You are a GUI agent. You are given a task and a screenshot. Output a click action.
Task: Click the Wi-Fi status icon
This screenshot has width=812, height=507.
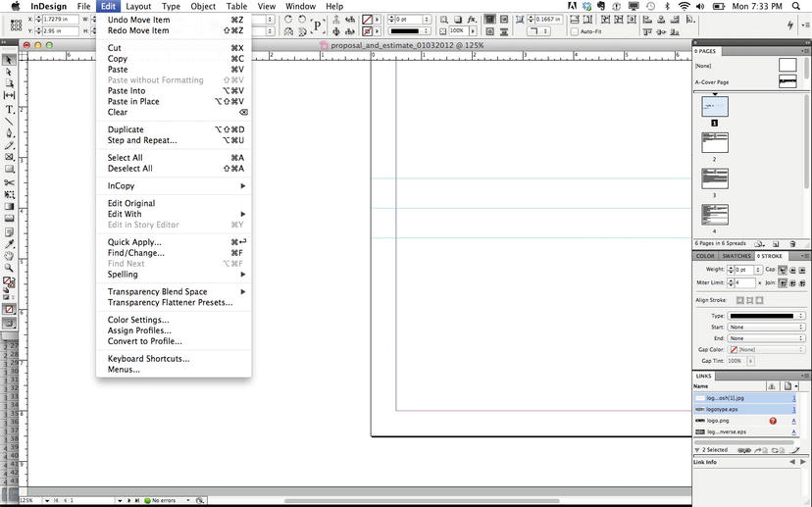point(685,6)
